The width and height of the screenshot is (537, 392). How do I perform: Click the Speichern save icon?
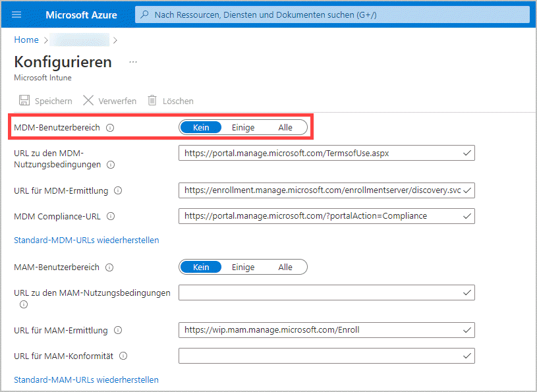point(24,101)
